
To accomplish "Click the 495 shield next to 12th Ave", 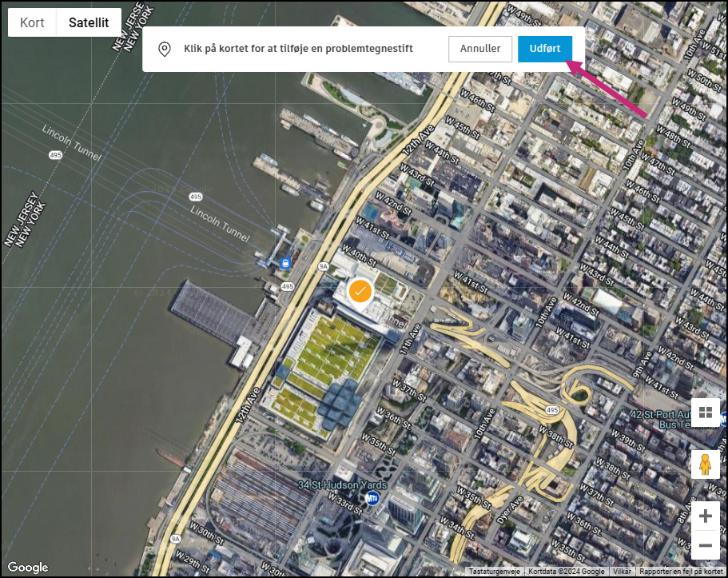I will 288,287.
